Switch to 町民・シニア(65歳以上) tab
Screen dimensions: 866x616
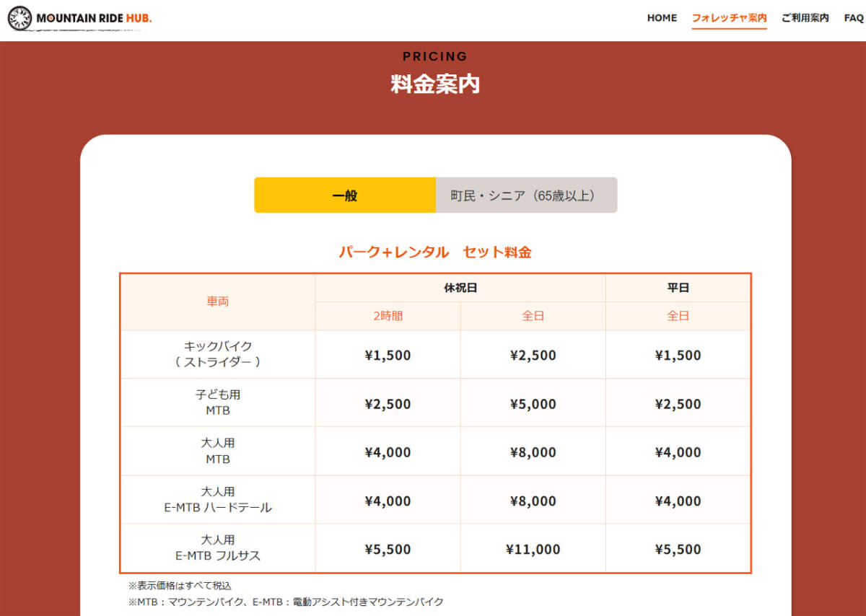coord(526,195)
